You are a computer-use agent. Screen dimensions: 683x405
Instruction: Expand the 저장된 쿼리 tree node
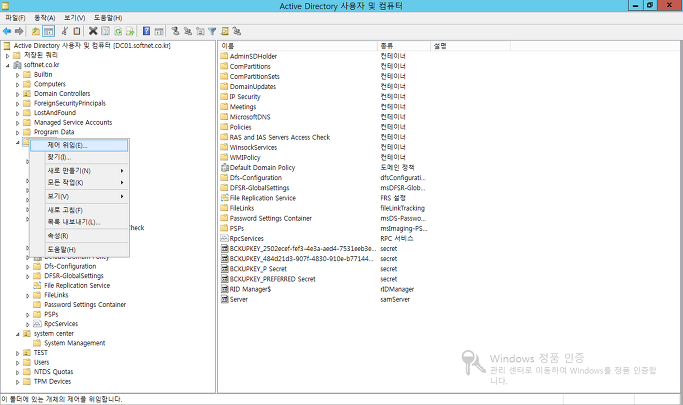coord(7,56)
